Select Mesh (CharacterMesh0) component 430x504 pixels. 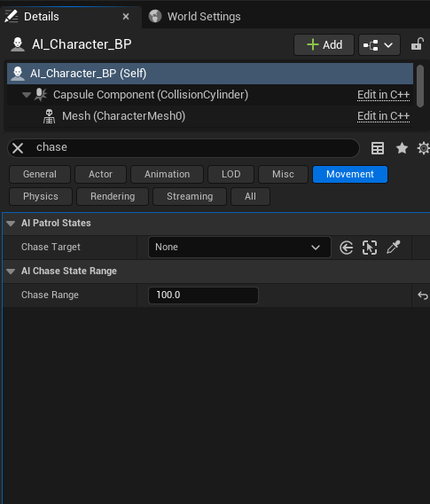123,116
